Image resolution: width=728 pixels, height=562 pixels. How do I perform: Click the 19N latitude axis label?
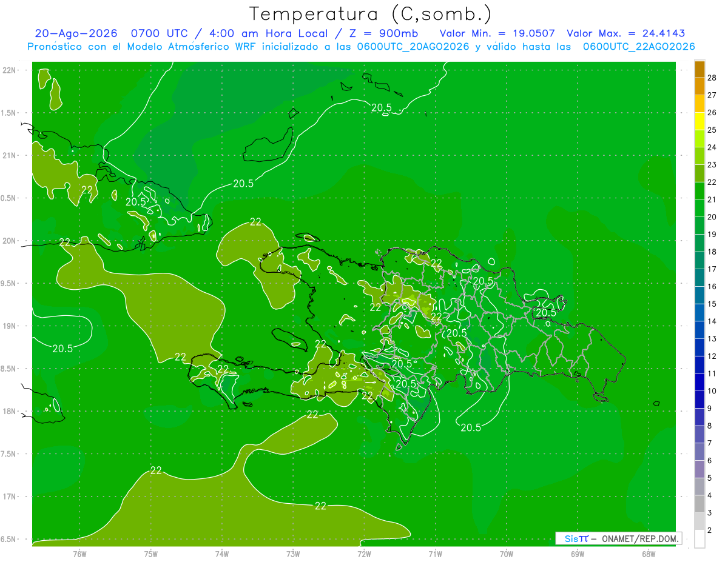[9, 326]
